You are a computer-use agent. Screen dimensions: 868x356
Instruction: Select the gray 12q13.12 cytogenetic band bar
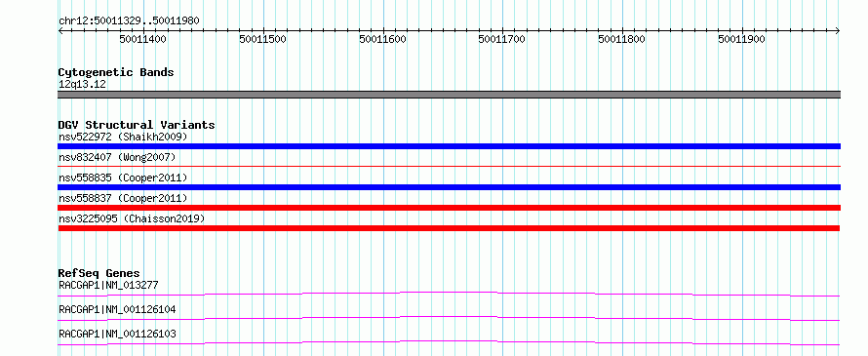pos(449,95)
